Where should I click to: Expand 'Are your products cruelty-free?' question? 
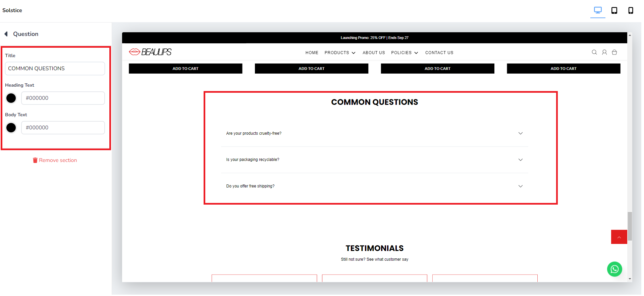pyautogui.click(x=374, y=133)
